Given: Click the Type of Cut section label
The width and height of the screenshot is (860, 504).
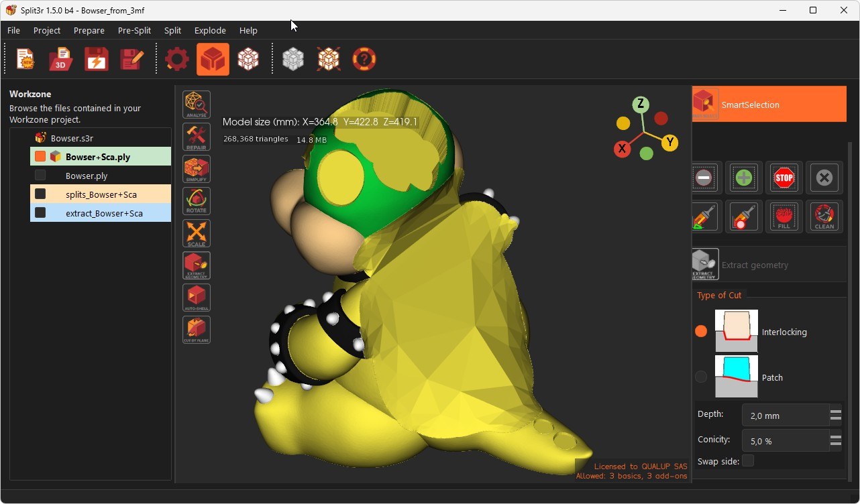Looking at the screenshot, I should tap(719, 295).
